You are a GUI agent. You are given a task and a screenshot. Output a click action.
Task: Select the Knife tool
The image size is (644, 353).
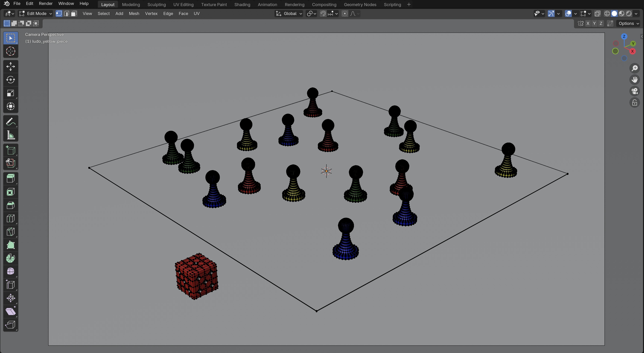10,232
